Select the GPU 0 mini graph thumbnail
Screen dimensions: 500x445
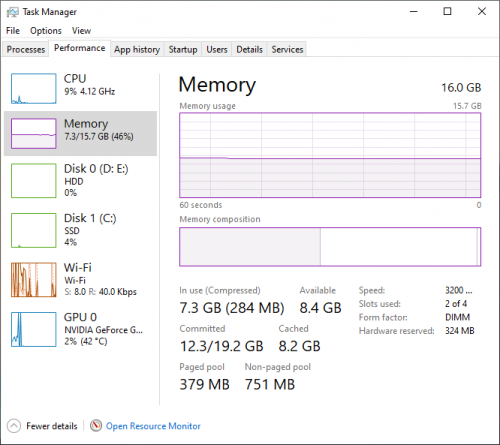[x=34, y=329]
